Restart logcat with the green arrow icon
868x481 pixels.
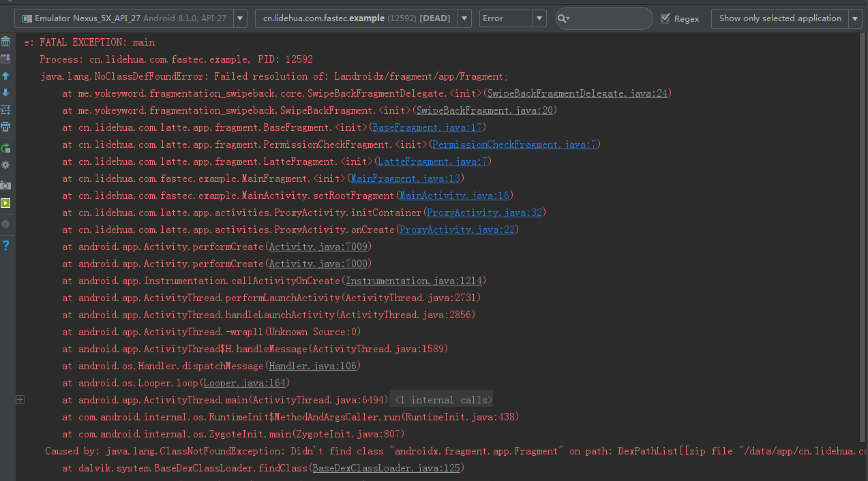tap(5, 148)
